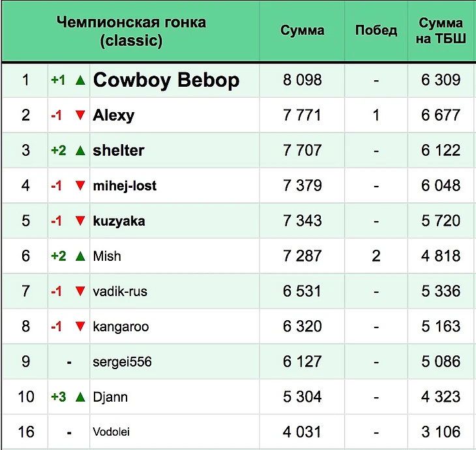Select the Vodolei player name
Image resolution: width=476 pixels, height=450 pixels.
click(111, 432)
